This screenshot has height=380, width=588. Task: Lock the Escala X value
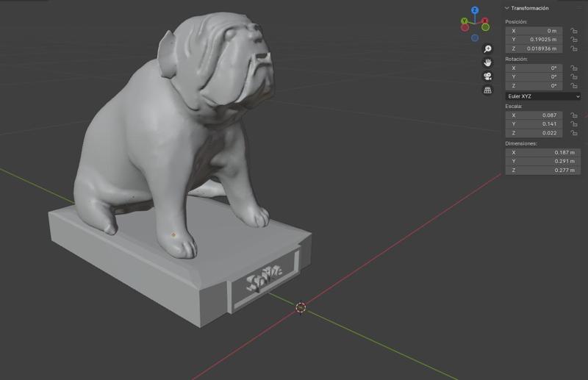pos(574,115)
